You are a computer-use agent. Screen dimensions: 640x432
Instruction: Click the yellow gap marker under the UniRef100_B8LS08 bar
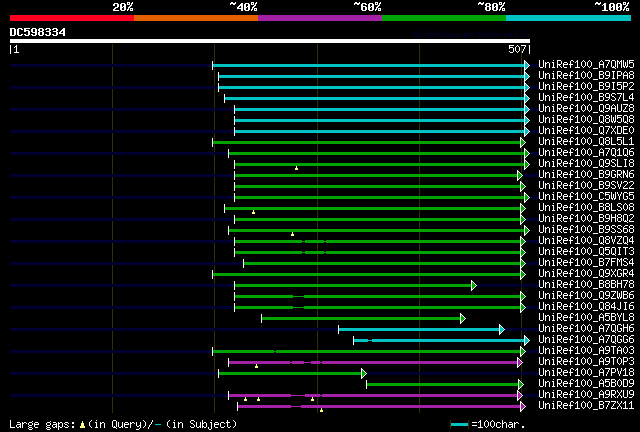click(253, 212)
